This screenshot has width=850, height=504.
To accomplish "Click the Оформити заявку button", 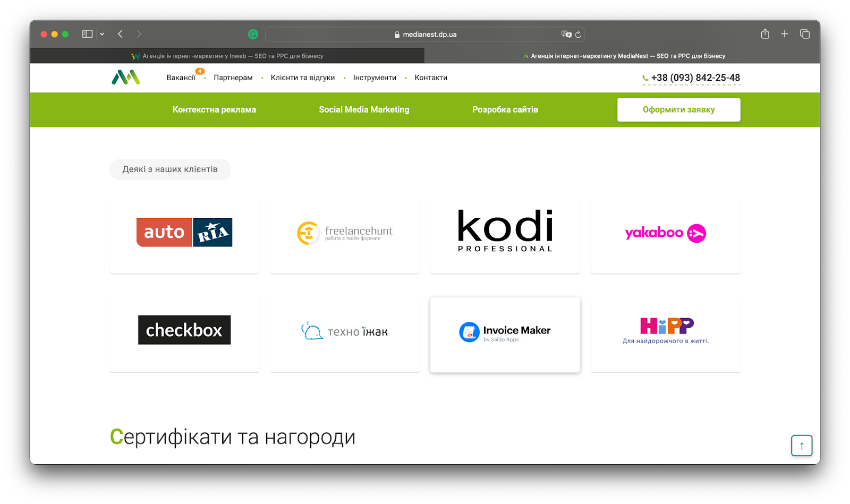I will (678, 109).
